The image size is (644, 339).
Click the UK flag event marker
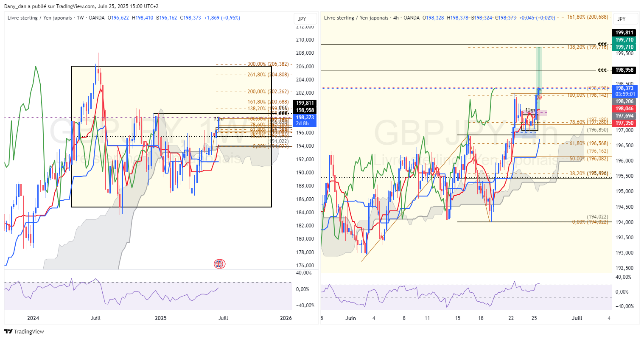click(x=219, y=264)
